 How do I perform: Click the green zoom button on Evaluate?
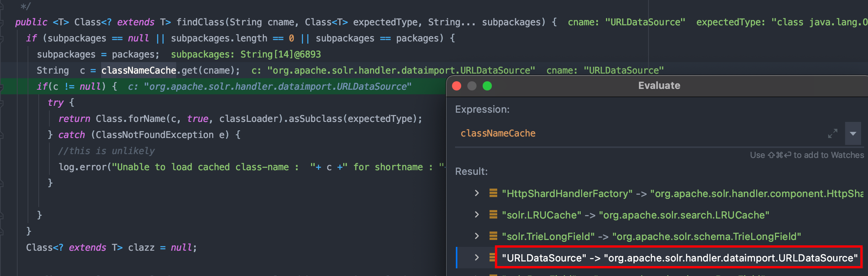487,86
